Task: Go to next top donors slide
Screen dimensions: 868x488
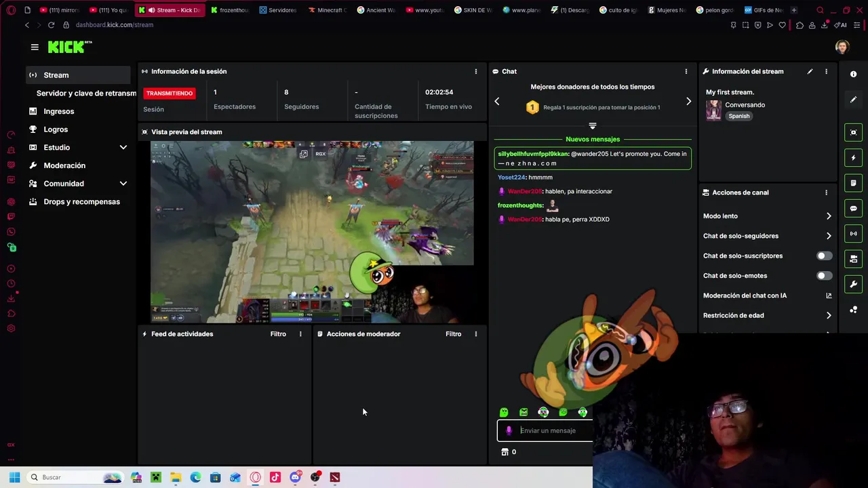Action: tap(688, 101)
